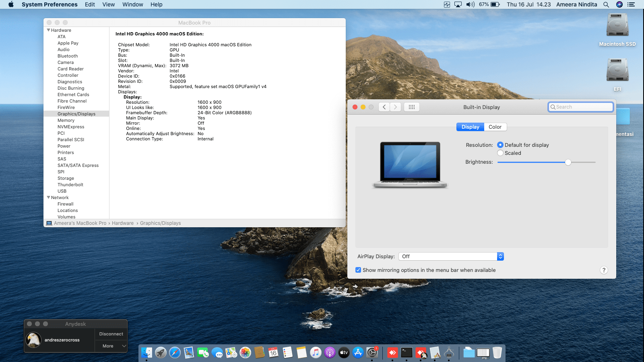
Task: Open Terminal from the Dock
Action: click(x=407, y=353)
